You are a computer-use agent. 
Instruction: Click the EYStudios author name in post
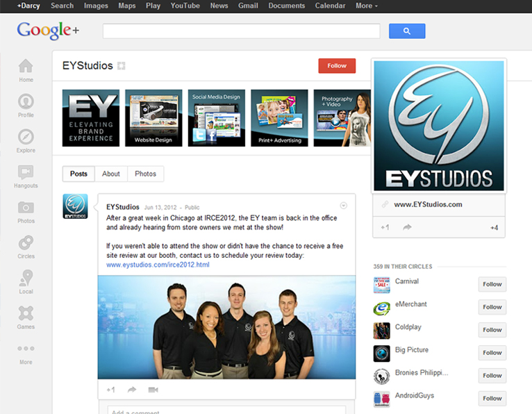(123, 207)
